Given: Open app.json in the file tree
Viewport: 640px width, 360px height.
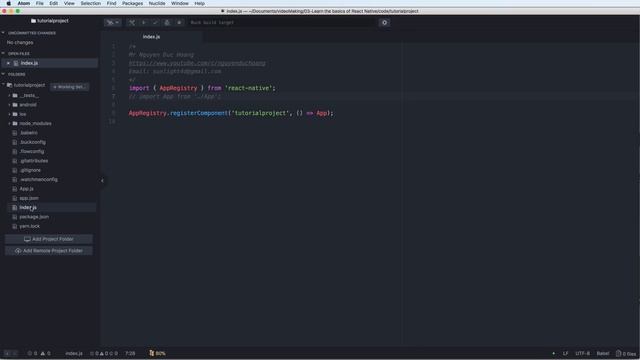Looking at the screenshot, I should [x=29, y=198].
